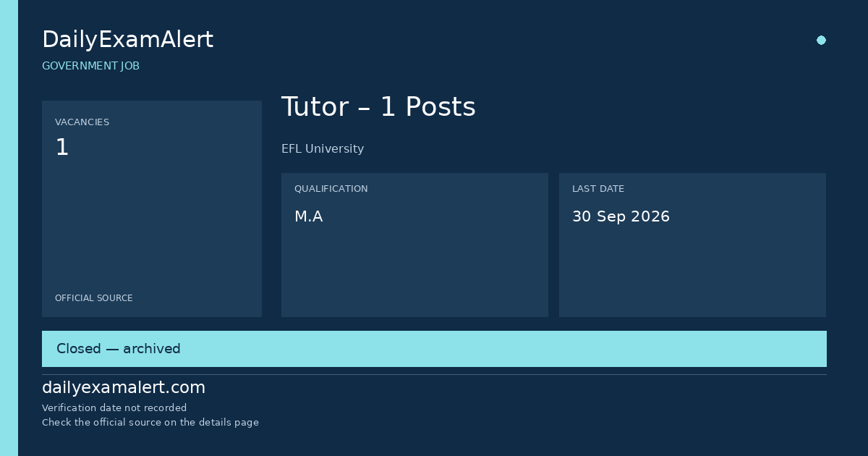Image resolution: width=868 pixels, height=456 pixels.
Task: Select the GOVERNMENT JOB category label
Action: [90, 66]
